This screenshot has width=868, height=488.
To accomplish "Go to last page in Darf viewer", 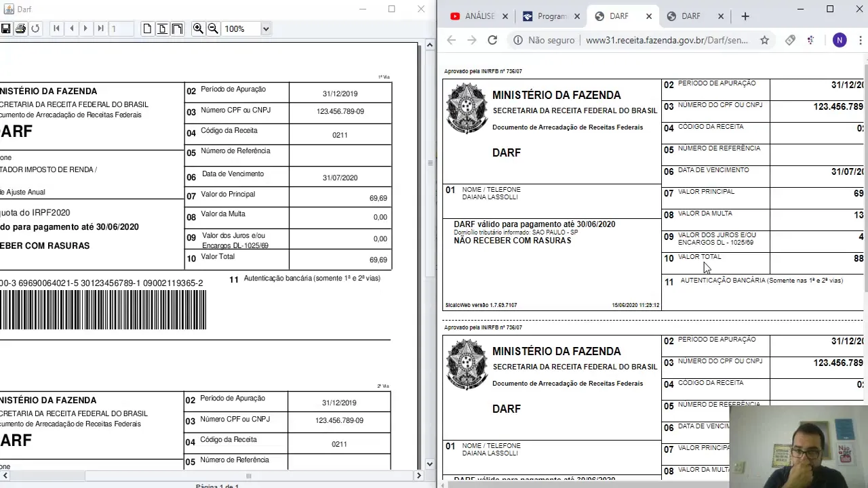I will [x=100, y=28].
